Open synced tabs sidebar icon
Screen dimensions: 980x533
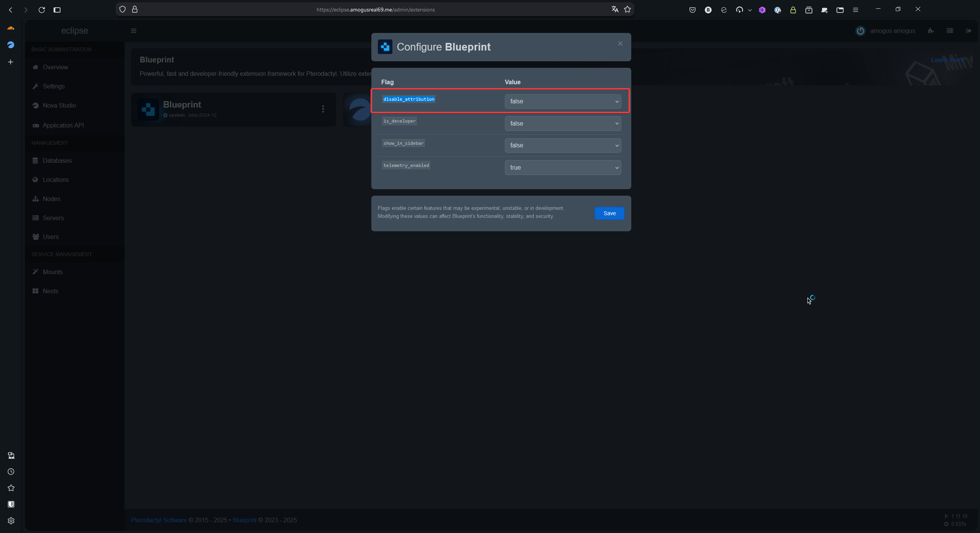tap(11, 455)
